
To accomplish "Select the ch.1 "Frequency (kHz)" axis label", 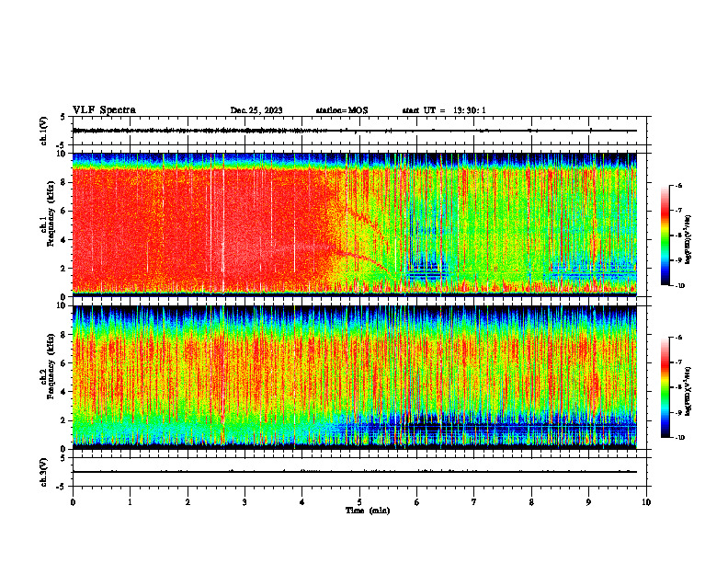I will coord(51,213).
